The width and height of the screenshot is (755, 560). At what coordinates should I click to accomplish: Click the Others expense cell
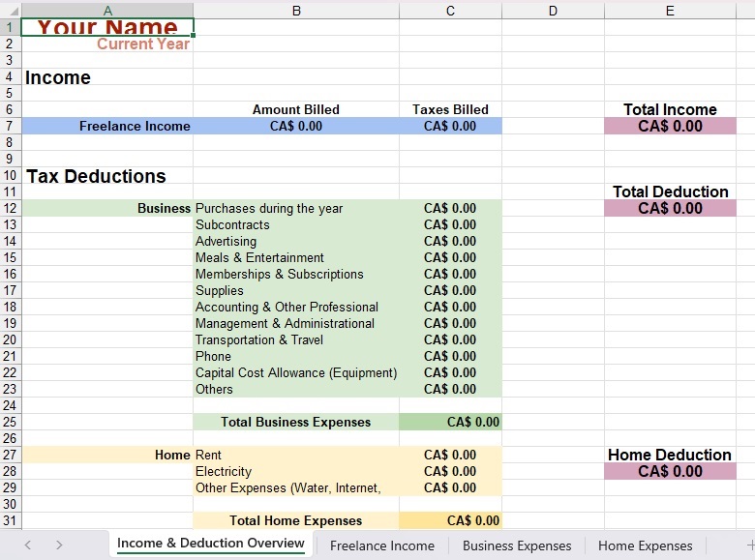(x=296, y=389)
